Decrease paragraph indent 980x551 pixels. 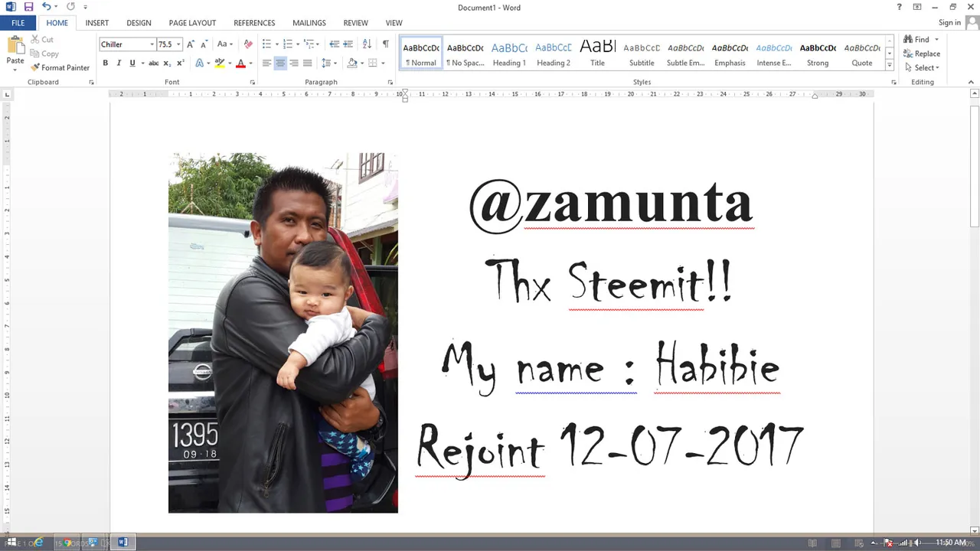[334, 44]
